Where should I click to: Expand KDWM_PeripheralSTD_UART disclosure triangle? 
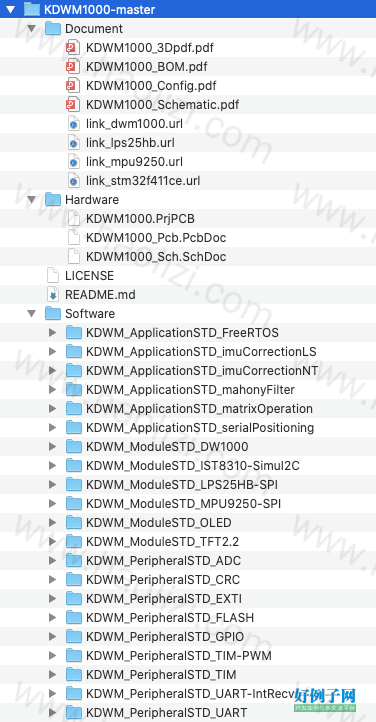point(52,712)
